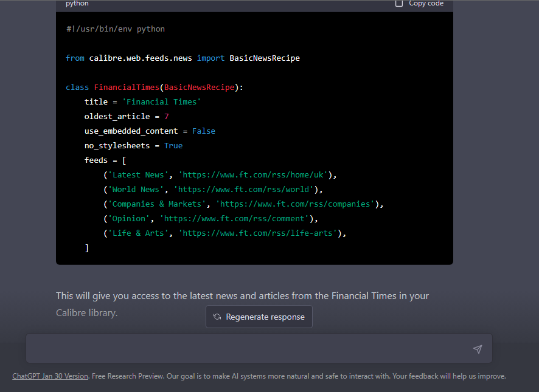The width and height of the screenshot is (539, 392).
Task: Click the clipboard icon beside Copy code
Action: tap(398, 4)
